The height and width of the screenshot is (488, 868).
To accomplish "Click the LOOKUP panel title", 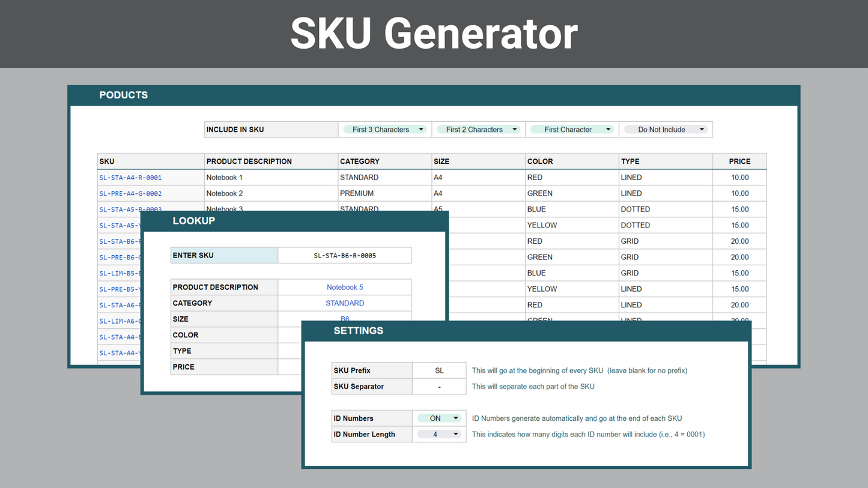I will pos(193,221).
